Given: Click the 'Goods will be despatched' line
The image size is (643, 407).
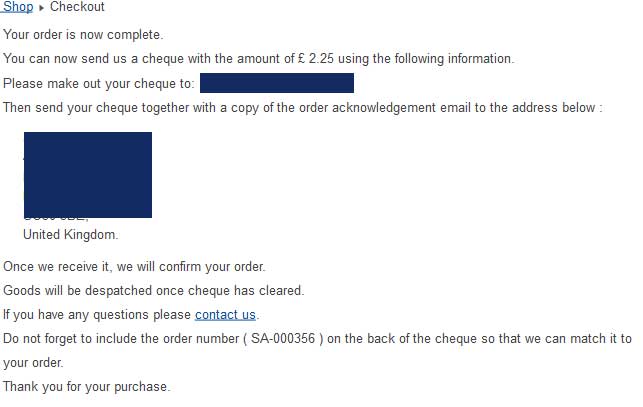Looking at the screenshot, I should (x=153, y=291).
